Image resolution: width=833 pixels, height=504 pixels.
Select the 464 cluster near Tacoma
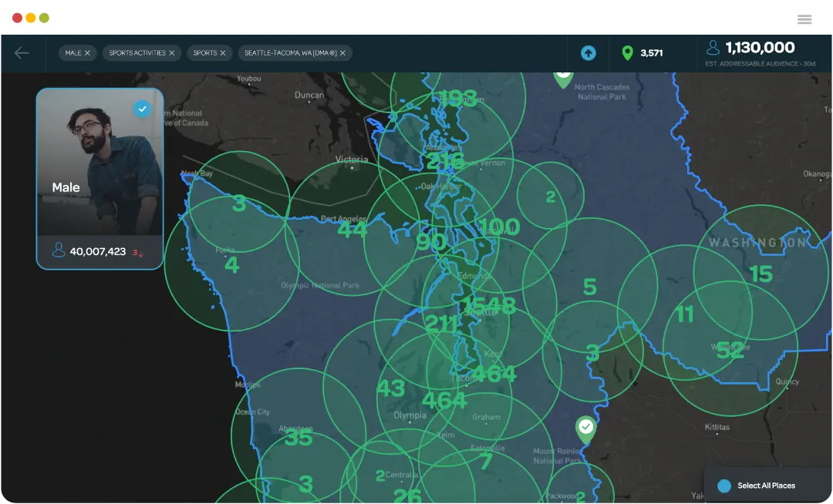[493, 374]
